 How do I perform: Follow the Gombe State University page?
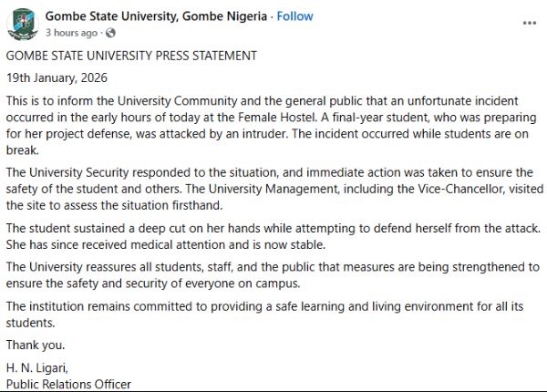(294, 16)
